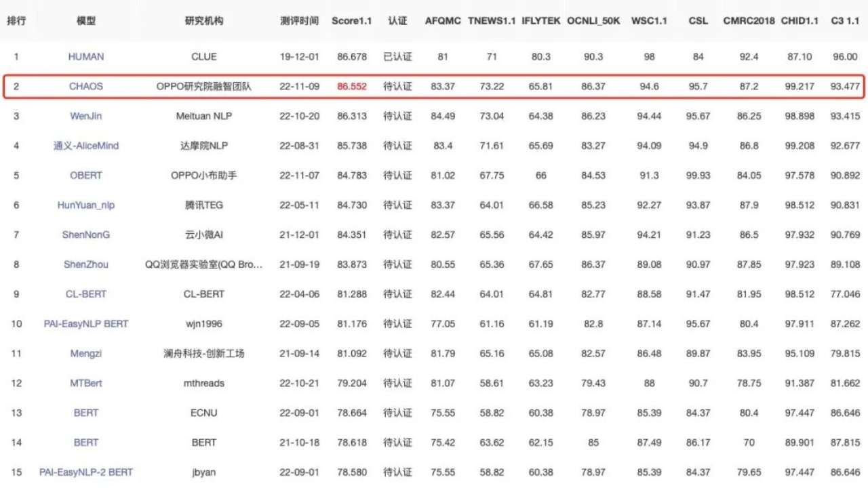Sort by the Score1.1 column header
This screenshot has height=488, width=868.
pos(352,21)
